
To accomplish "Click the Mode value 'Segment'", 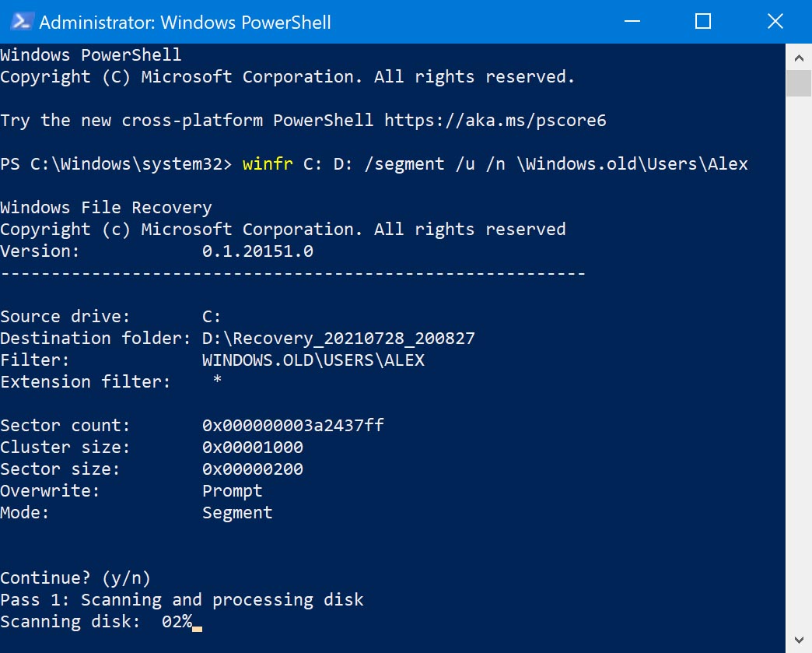I will (x=237, y=513).
